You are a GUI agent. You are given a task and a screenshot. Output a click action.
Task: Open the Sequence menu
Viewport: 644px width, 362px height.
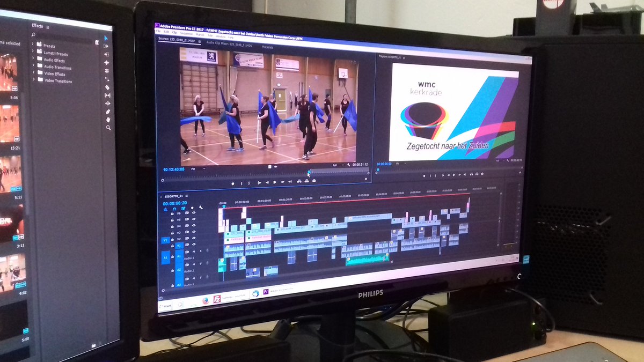tap(186, 33)
